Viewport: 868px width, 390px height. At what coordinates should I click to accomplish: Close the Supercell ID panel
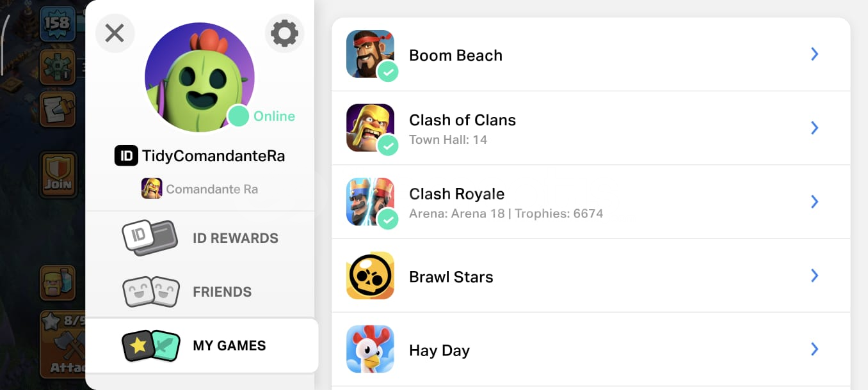click(x=115, y=33)
